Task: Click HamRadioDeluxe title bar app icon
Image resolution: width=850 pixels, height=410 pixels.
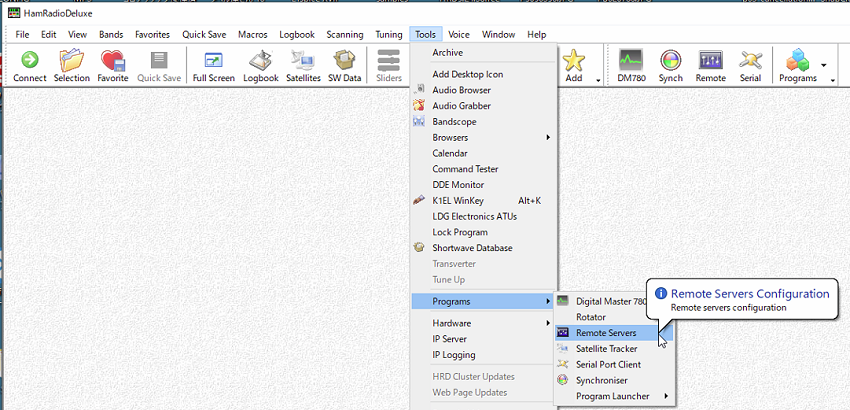Action: (x=14, y=13)
